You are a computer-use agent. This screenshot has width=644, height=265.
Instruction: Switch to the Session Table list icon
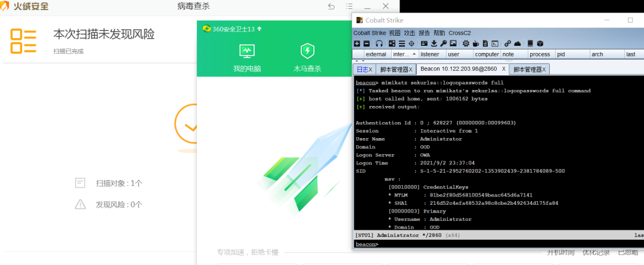tap(402, 43)
